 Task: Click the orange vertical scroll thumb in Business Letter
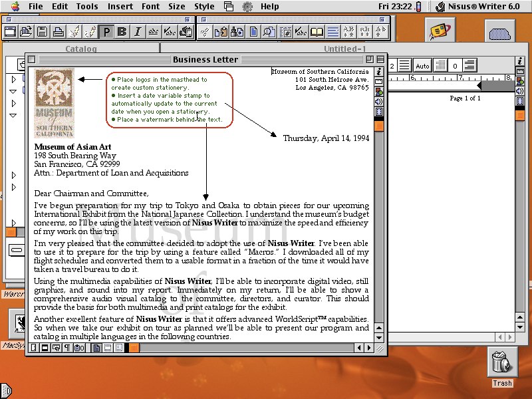tap(378, 126)
